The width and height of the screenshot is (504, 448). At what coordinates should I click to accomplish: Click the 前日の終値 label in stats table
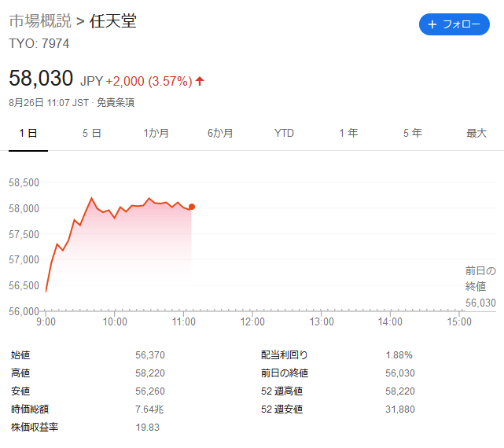[x=285, y=373]
